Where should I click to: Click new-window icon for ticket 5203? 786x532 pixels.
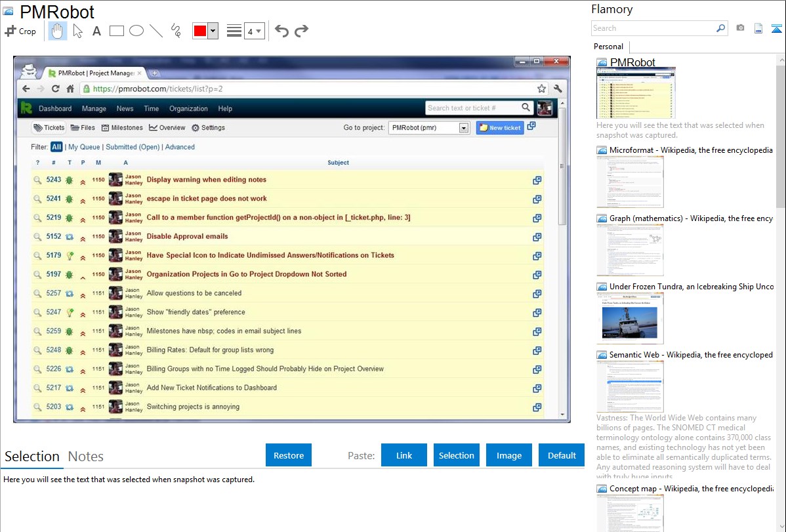537,407
